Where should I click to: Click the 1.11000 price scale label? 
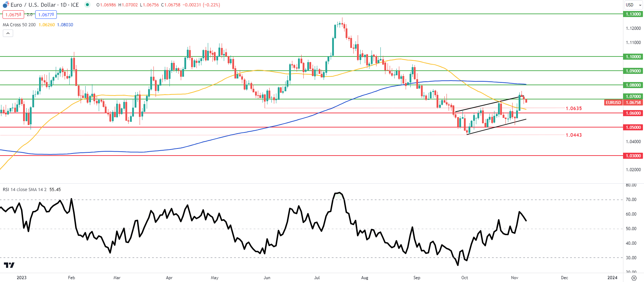tap(633, 42)
